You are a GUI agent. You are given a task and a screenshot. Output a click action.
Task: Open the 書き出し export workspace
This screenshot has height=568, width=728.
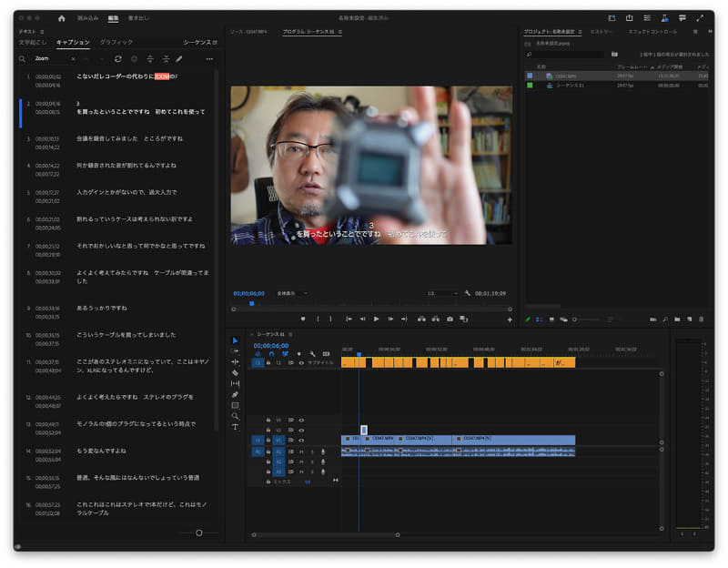138,18
